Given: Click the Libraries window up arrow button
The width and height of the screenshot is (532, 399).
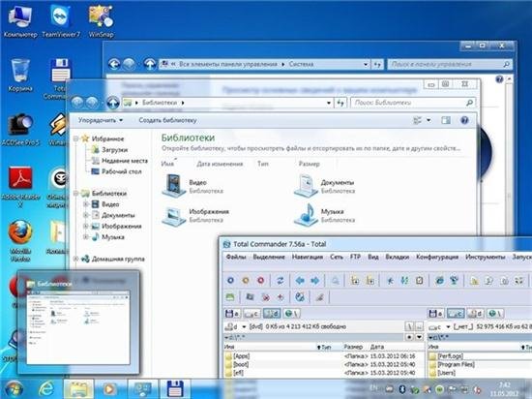Looking at the screenshot, I should click(x=113, y=103).
